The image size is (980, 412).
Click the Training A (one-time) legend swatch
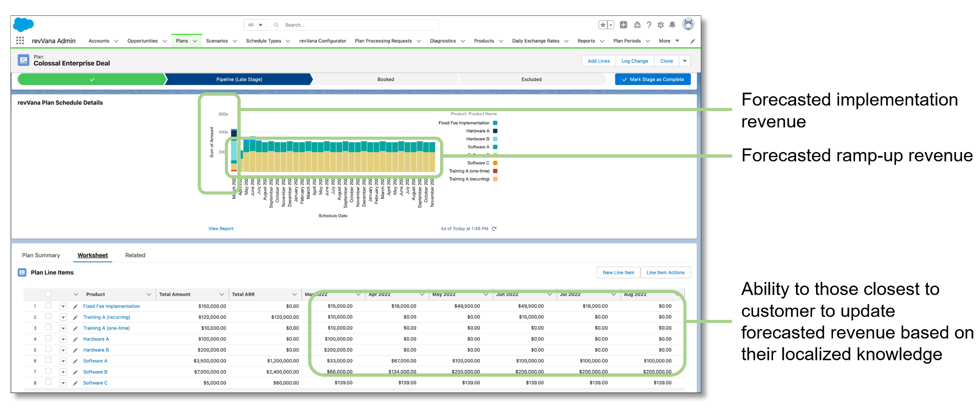pos(495,171)
